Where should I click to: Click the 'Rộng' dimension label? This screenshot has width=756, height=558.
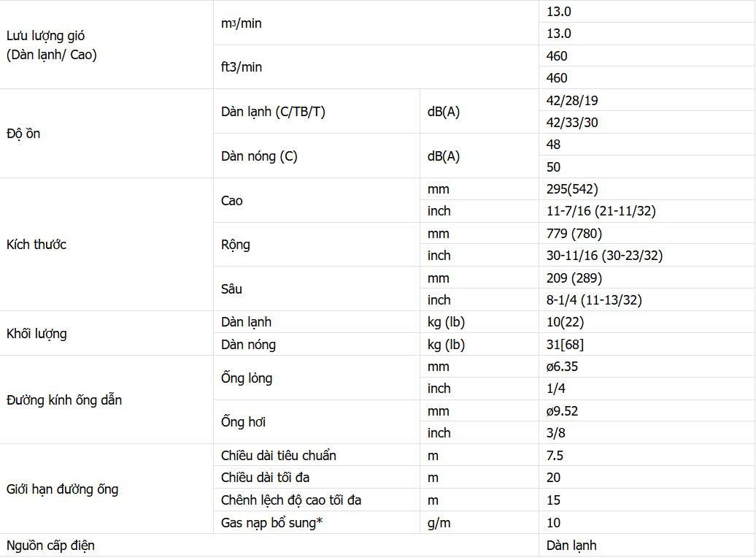[x=236, y=245]
